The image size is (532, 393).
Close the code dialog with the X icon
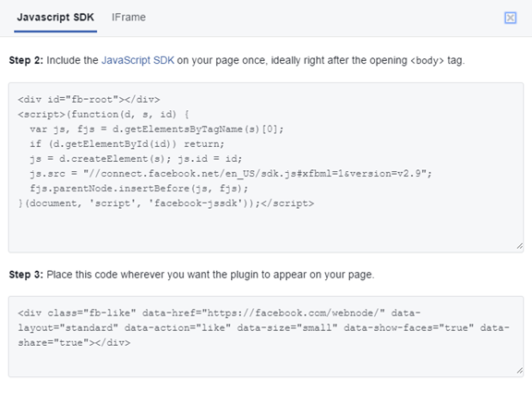[x=510, y=18]
